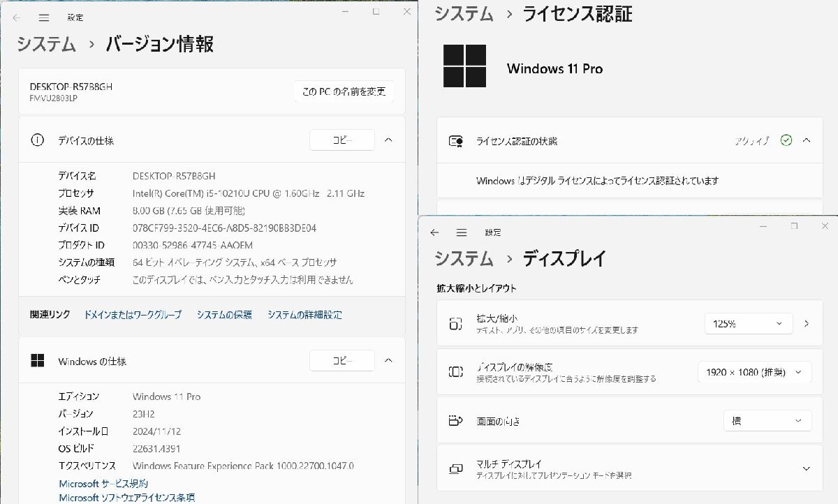Click the マルチ ディスプレイ icon
Image resolution: width=838 pixels, height=504 pixels.
click(456, 469)
